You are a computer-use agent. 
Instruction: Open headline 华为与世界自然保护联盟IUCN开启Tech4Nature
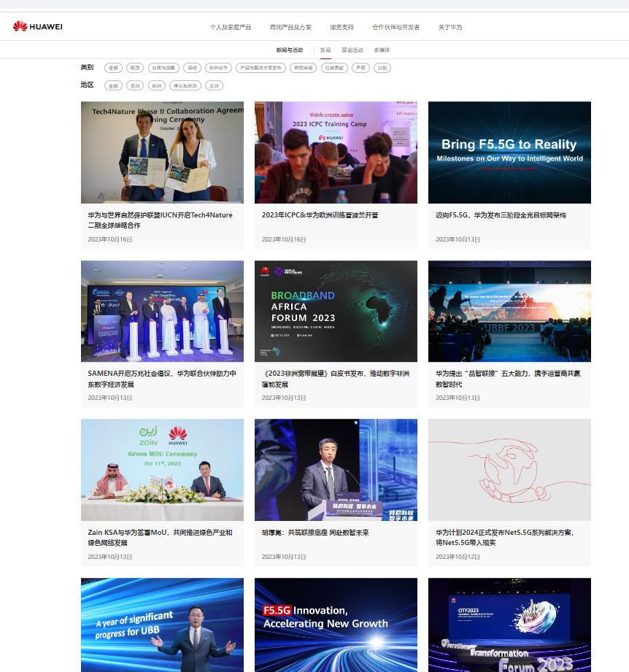pyautogui.click(x=160, y=220)
